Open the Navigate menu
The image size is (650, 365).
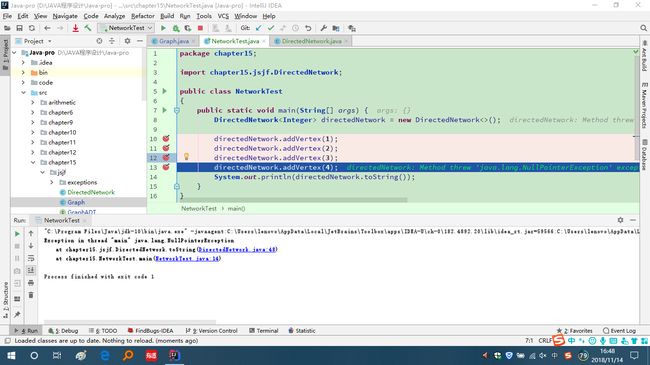65,16
